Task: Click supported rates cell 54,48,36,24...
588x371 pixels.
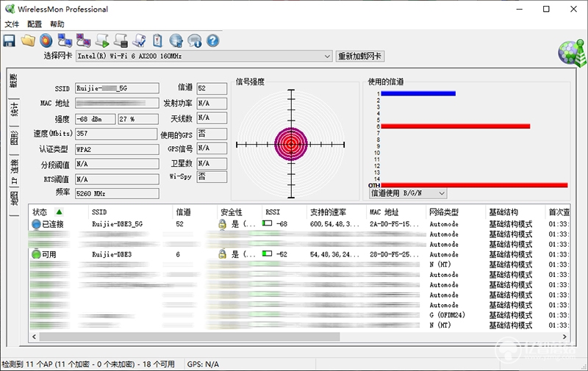Action: coord(334,254)
